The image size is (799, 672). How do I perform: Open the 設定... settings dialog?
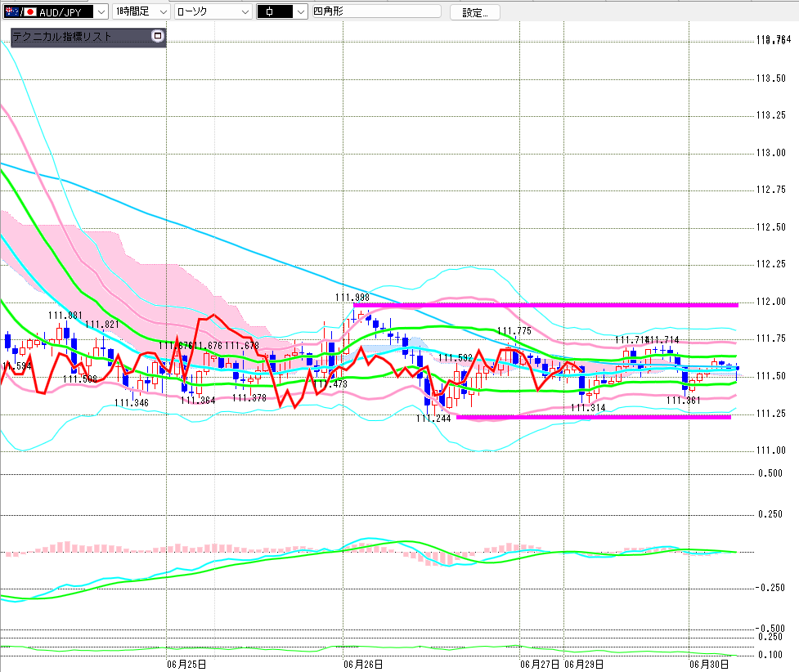pos(475,12)
